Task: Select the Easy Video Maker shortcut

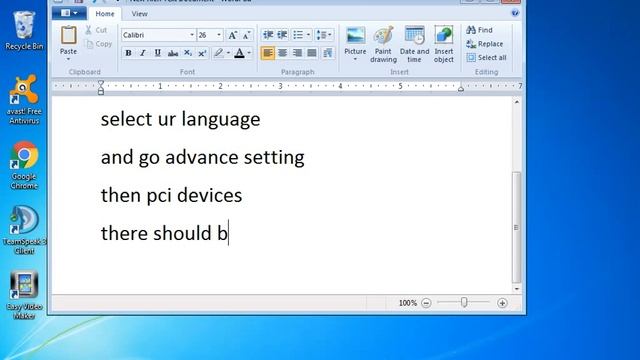Action: 24,296
